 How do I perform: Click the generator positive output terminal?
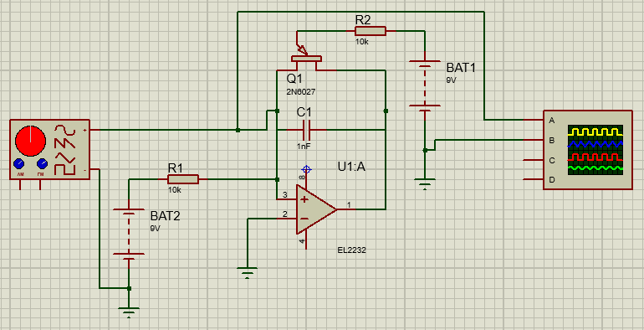[95, 130]
